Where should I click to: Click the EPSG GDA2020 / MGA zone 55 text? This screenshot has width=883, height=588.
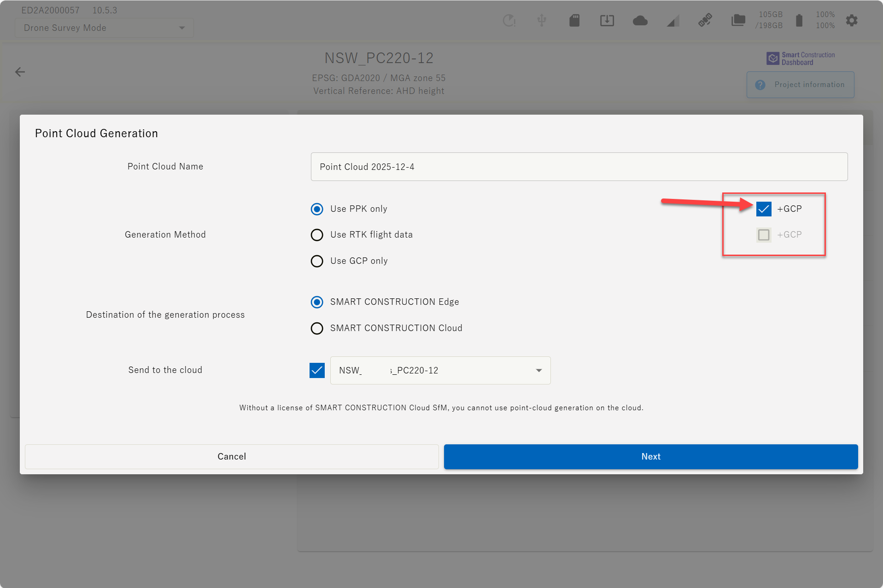(379, 78)
